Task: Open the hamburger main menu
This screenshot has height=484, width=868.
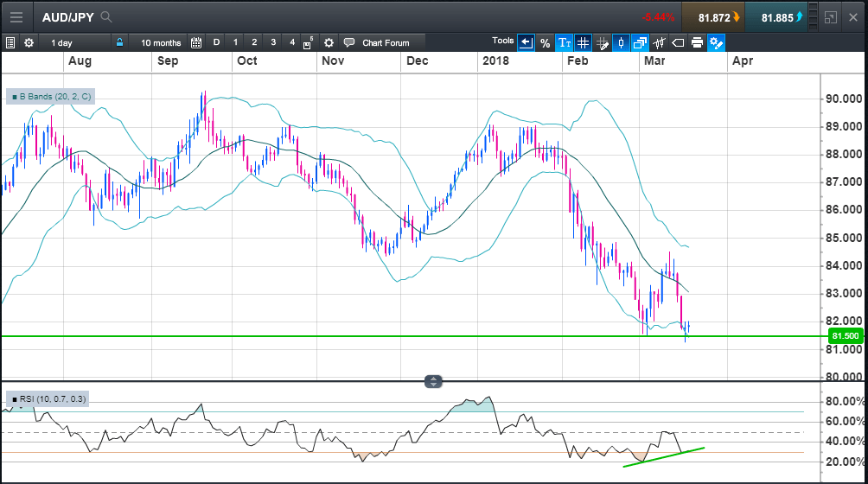Action: coord(16,16)
